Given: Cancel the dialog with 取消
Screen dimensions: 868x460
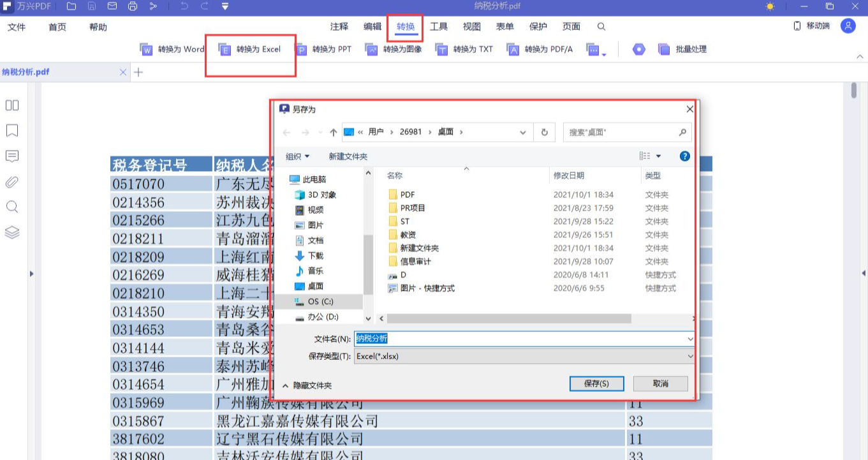Looking at the screenshot, I should [x=660, y=383].
